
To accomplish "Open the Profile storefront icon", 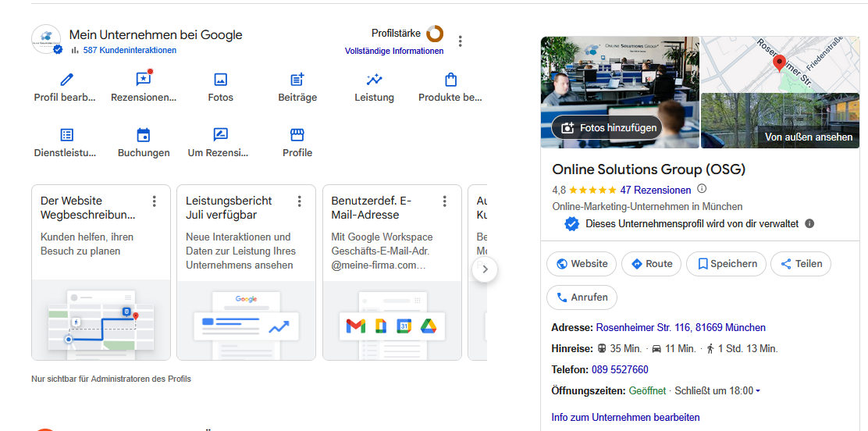I will tap(297, 134).
